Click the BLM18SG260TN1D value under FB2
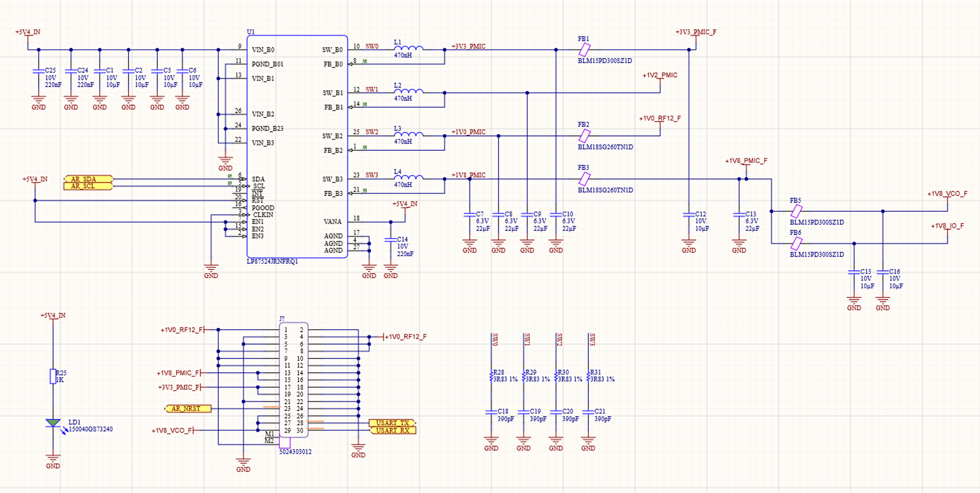 click(605, 147)
